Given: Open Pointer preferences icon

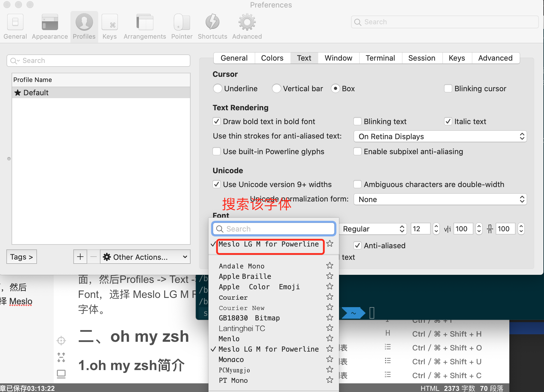Looking at the screenshot, I should pos(182,27).
